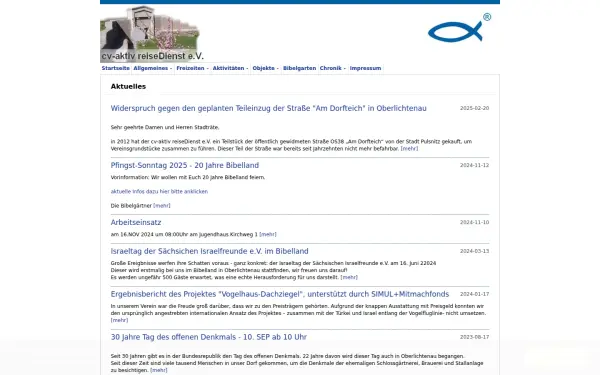The width and height of the screenshot is (600, 375).
Task: Click [mehr] next to 'Die Bibelgärtner'
Action: tap(162, 205)
